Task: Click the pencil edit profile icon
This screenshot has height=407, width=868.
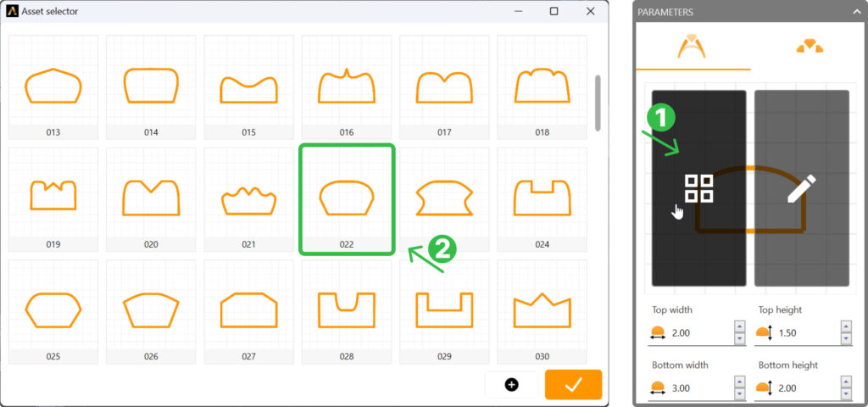Action: coord(801,188)
